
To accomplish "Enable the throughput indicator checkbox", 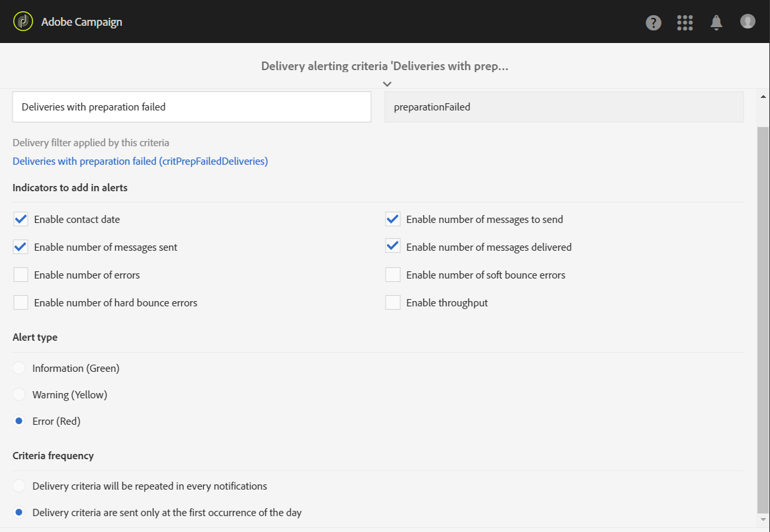I will point(393,302).
